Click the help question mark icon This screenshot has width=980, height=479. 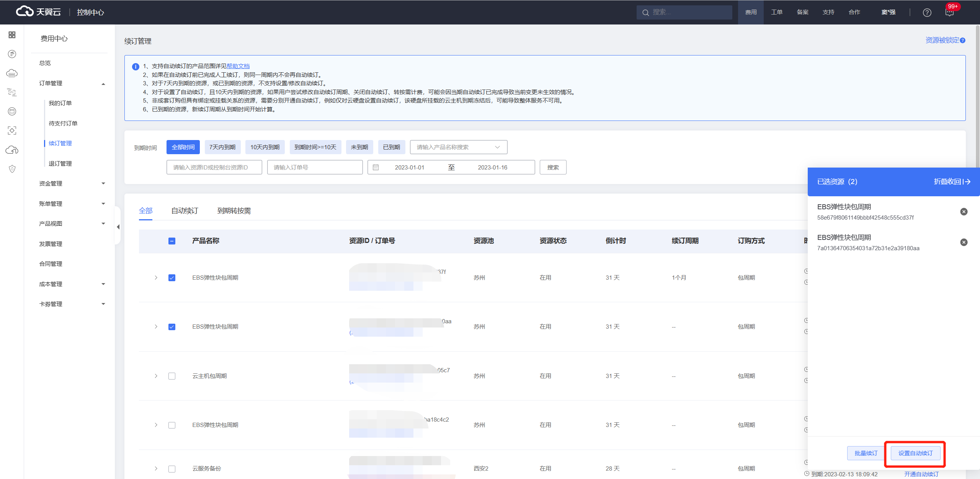927,13
